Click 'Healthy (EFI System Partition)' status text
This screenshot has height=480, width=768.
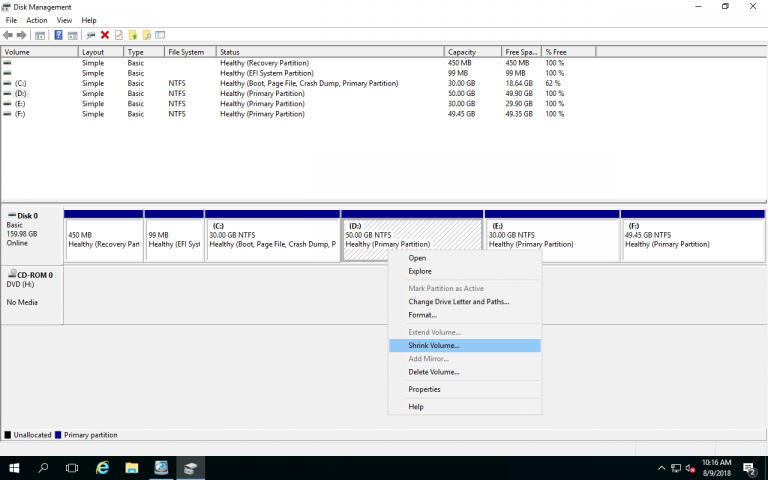tap(266, 73)
